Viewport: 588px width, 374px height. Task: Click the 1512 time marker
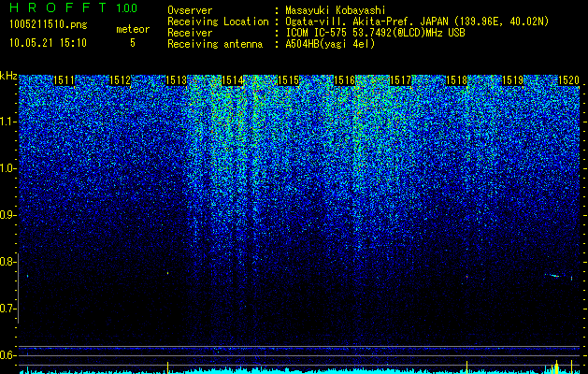tap(120, 80)
